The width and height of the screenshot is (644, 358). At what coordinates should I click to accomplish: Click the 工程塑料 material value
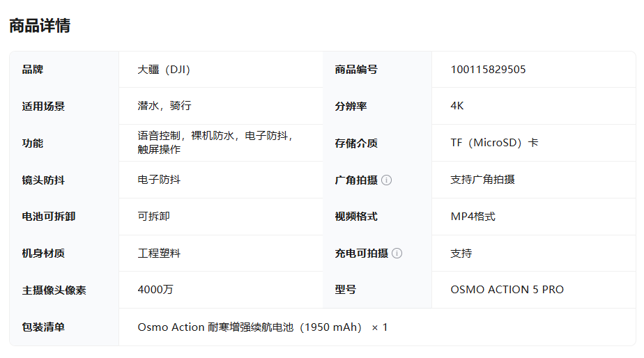pos(159,253)
